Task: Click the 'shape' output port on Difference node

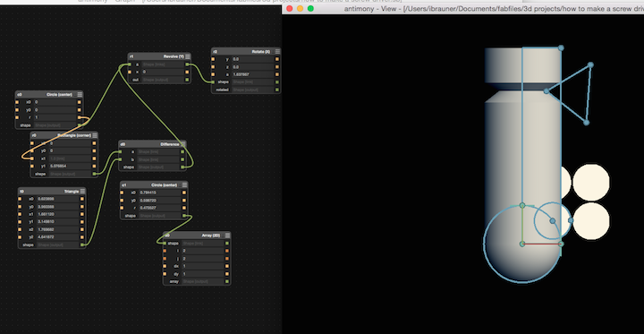Action: [182, 167]
